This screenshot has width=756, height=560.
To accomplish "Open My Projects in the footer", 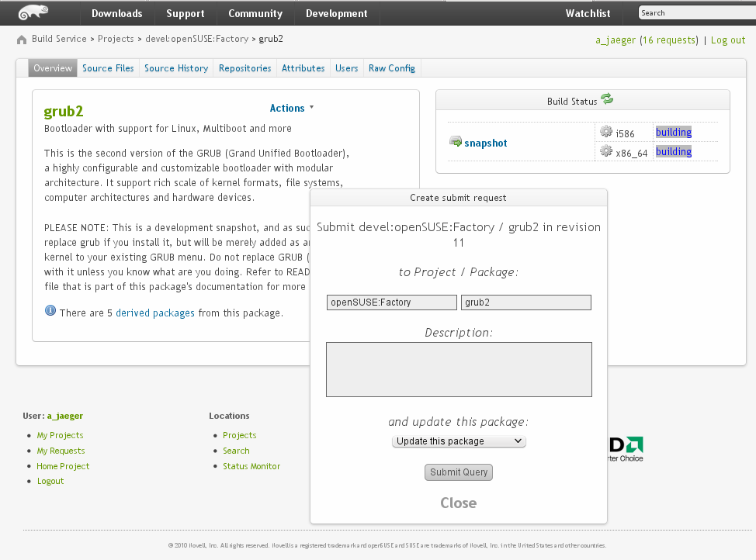I will coord(61,435).
